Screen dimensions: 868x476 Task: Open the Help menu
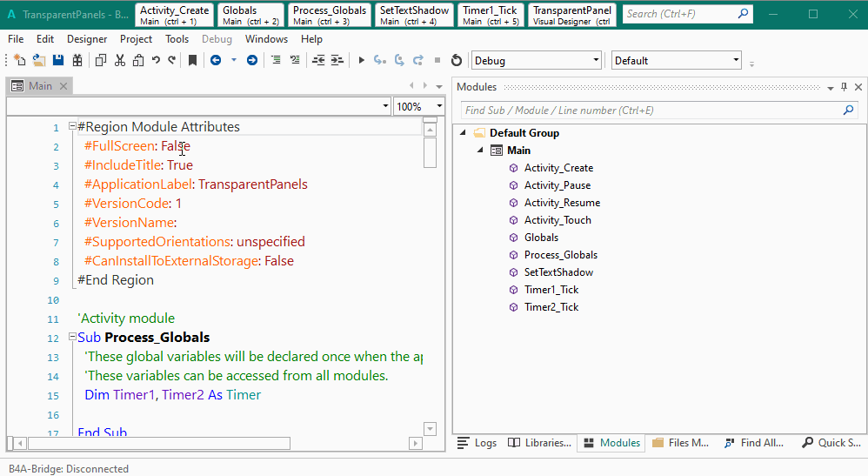(311, 39)
